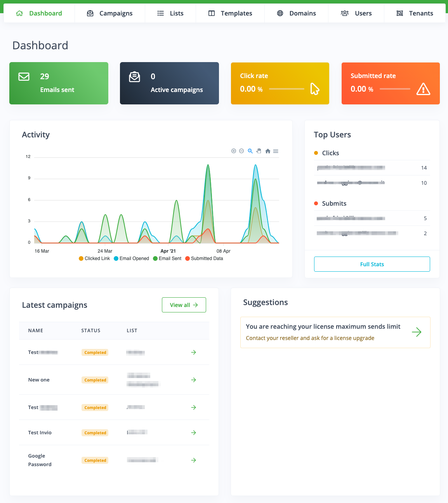Open Full Stats for Top Users

coord(372,264)
